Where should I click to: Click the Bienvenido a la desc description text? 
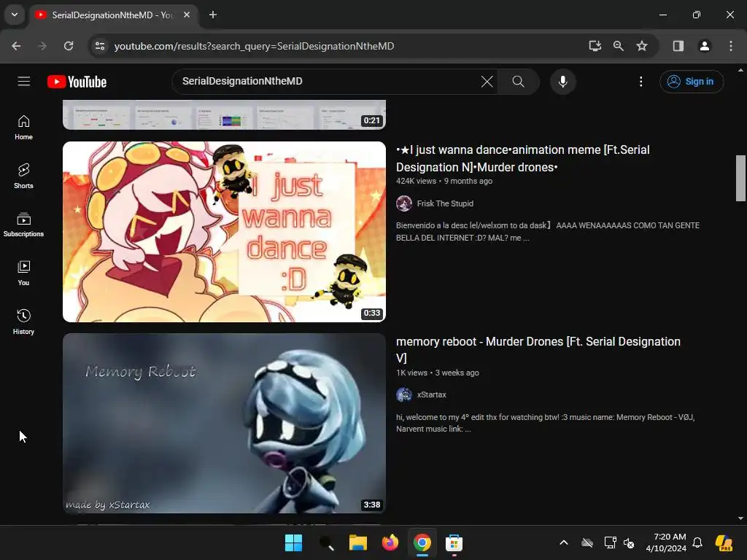(x=548, y=231)
